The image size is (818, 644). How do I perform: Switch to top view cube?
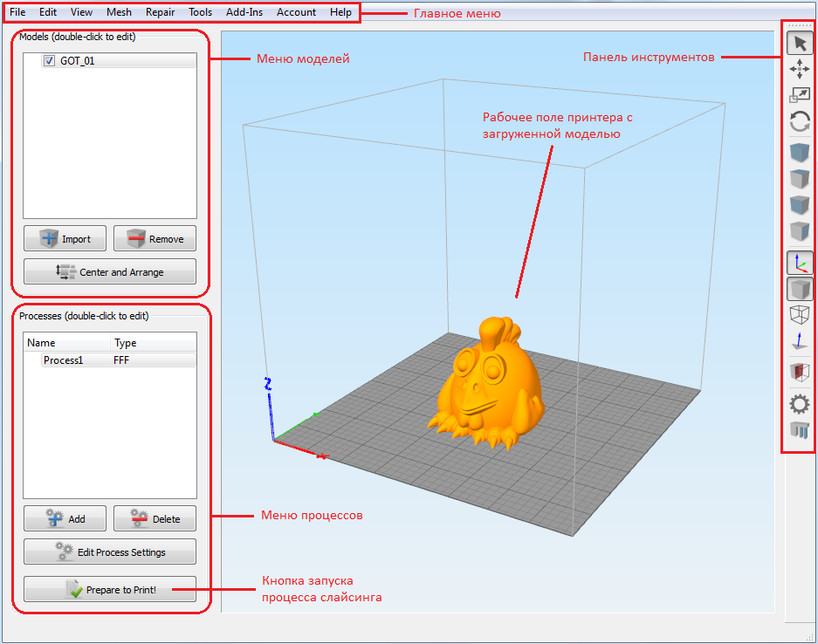[x=800, y=179]
